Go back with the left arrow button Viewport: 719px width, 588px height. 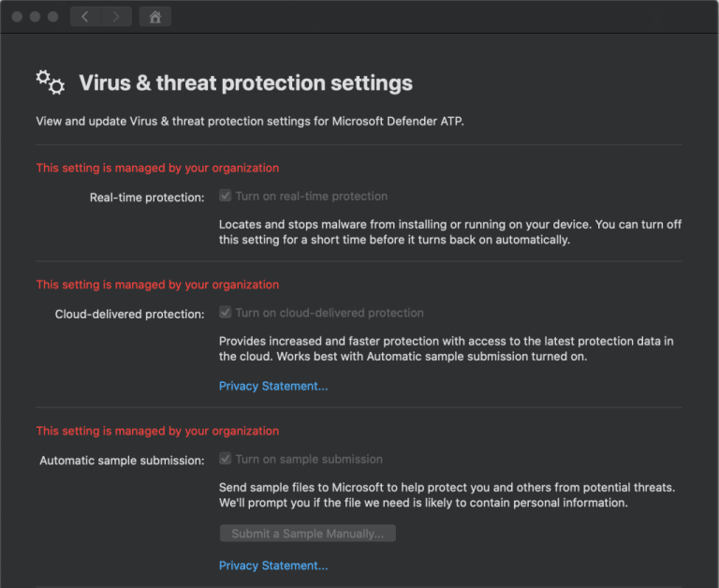(x=85, y=17)
